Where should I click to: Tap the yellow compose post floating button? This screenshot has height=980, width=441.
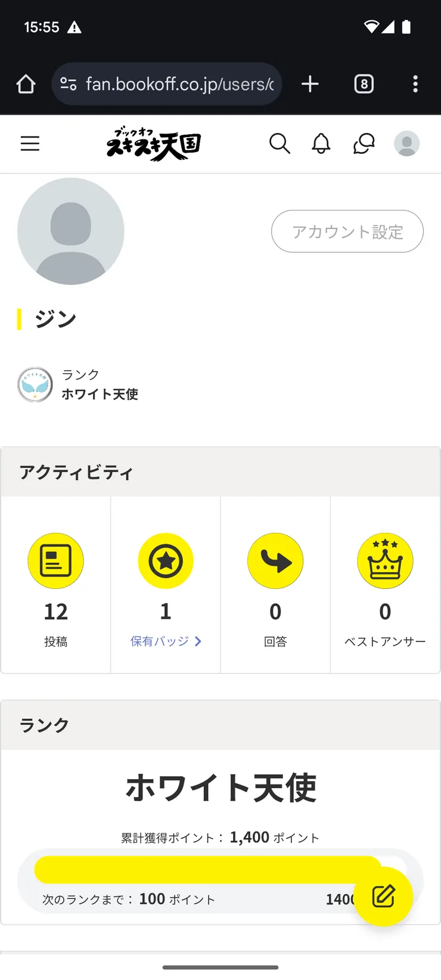coord(383,896)
